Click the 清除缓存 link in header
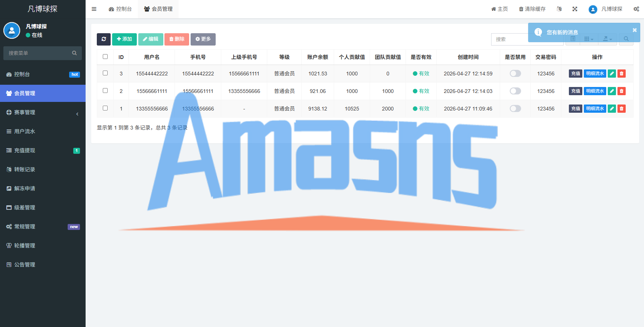 click(532, 9)
